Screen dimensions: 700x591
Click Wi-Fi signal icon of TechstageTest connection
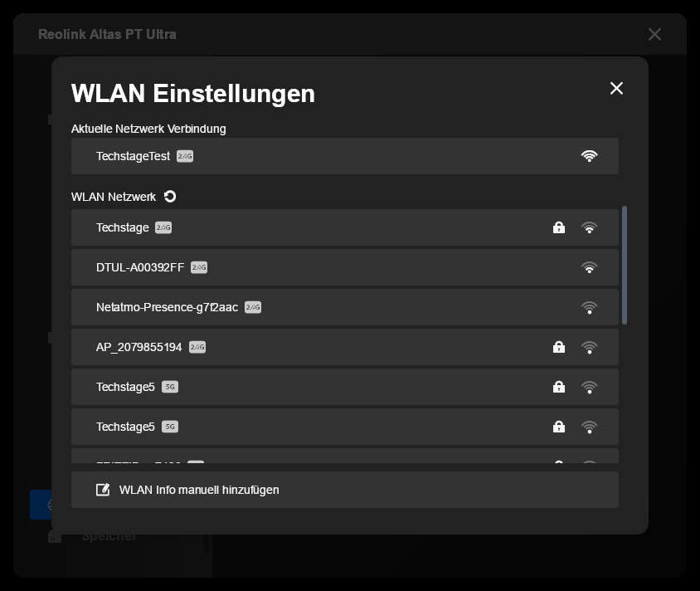[x=590, y=156]
